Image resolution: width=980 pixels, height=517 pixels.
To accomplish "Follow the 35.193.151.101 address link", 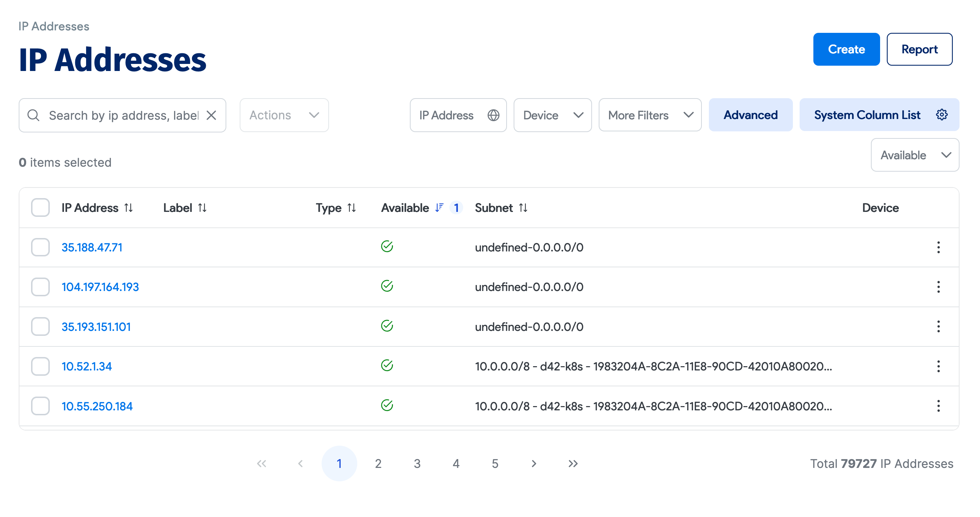I will 96,326.
